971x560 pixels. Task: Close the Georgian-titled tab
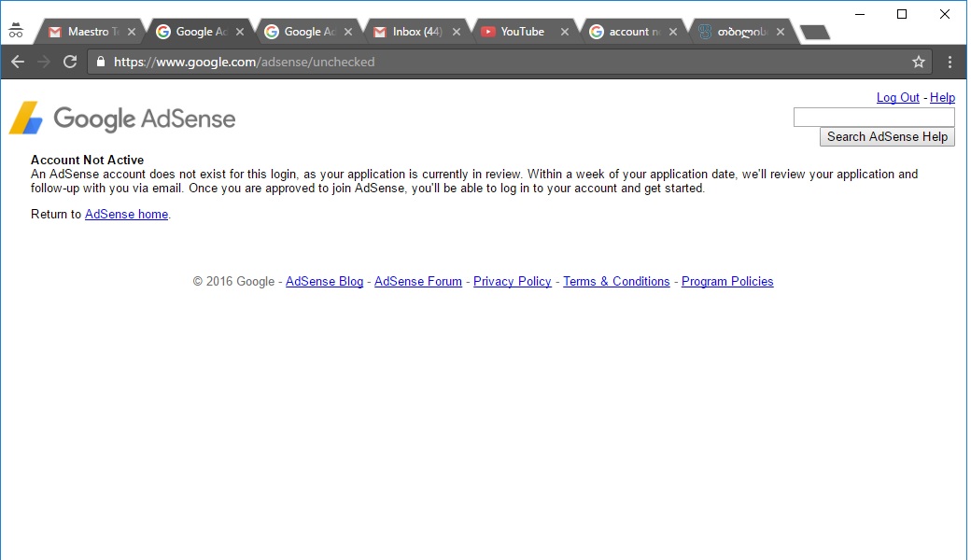pos(781,32)
